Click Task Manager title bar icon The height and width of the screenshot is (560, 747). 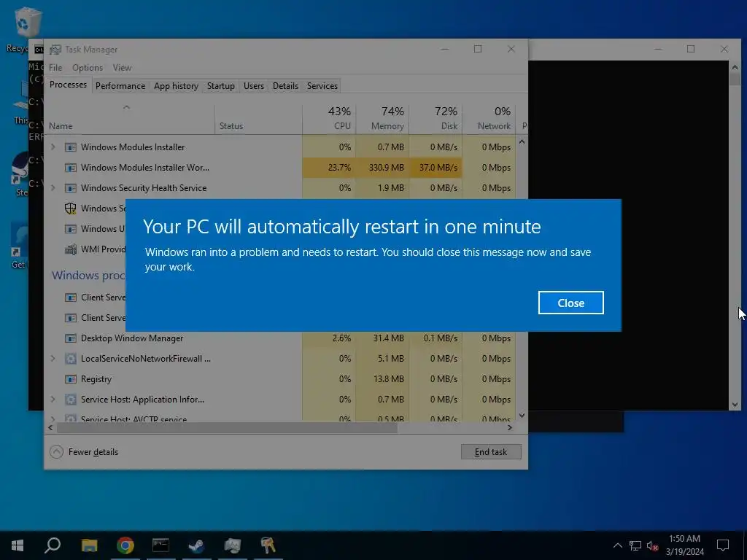click(55, 50)
